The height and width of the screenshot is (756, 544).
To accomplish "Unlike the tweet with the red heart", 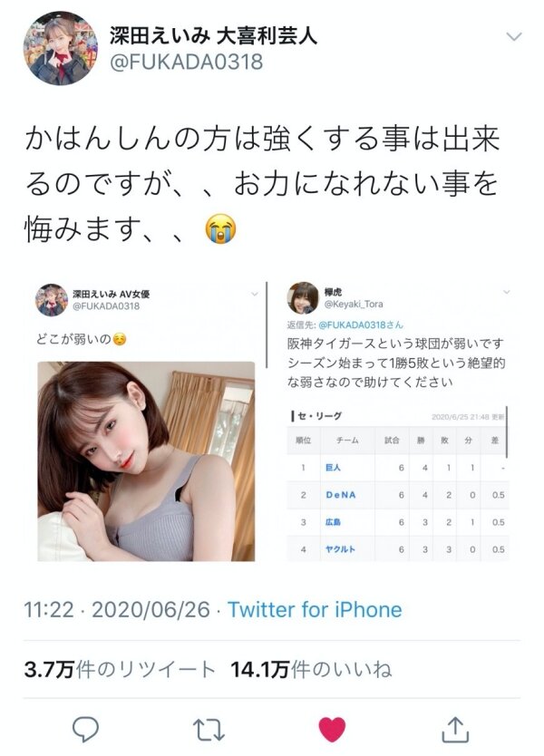I will coord(332,730).
